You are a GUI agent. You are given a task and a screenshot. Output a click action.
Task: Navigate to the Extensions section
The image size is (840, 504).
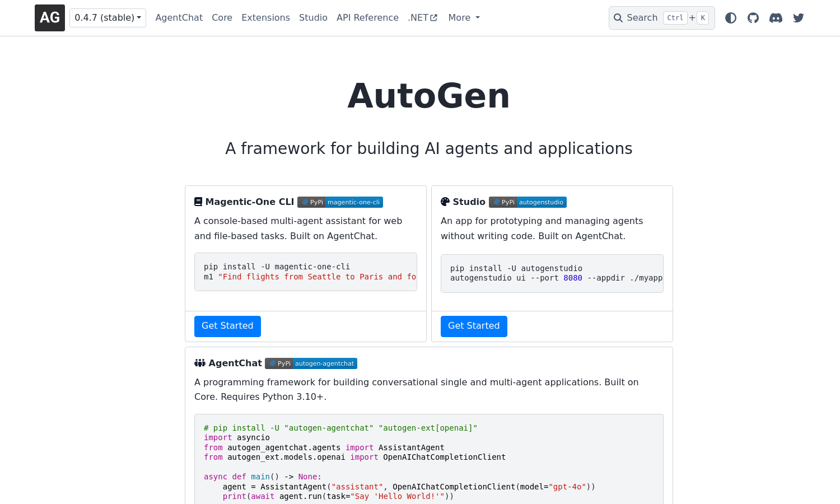[265, 17]
